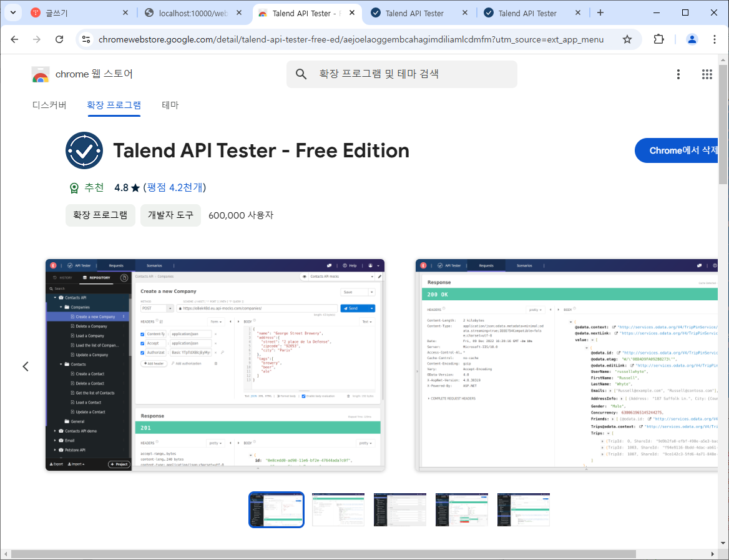Viewport: 729px width, 560px height.
Task: Switch to the fifth tab, Talend API Tester
Action: click(533, 13)
